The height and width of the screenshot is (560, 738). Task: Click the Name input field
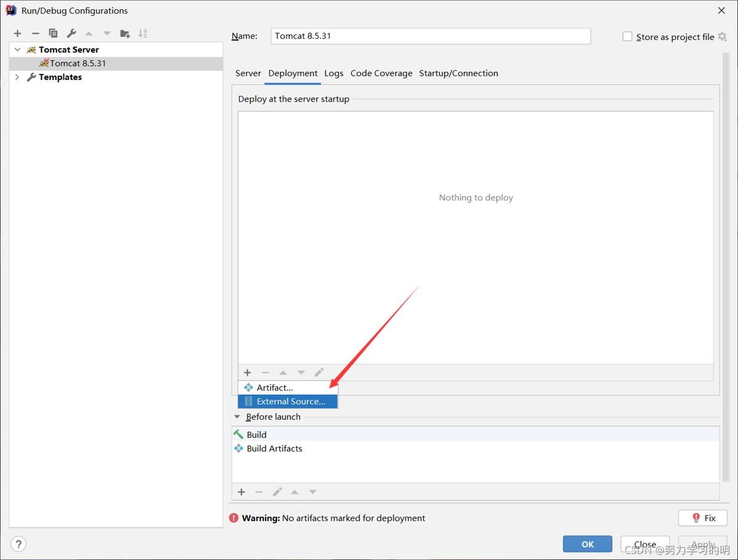430,36
